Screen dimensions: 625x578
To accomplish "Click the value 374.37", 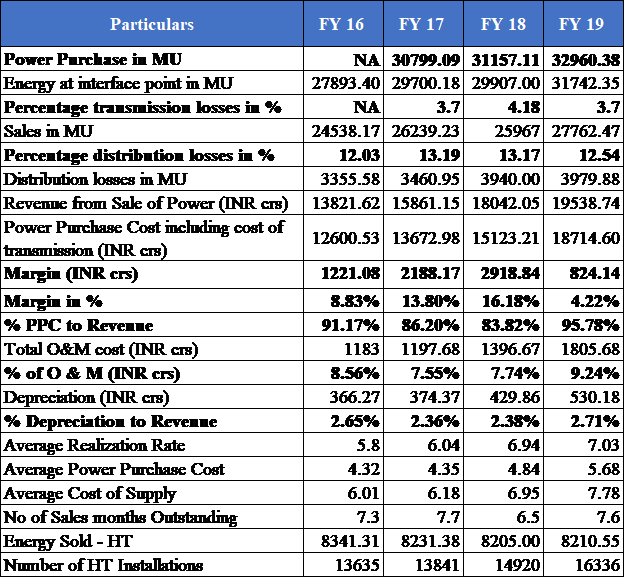I will (x=434, y=397).
